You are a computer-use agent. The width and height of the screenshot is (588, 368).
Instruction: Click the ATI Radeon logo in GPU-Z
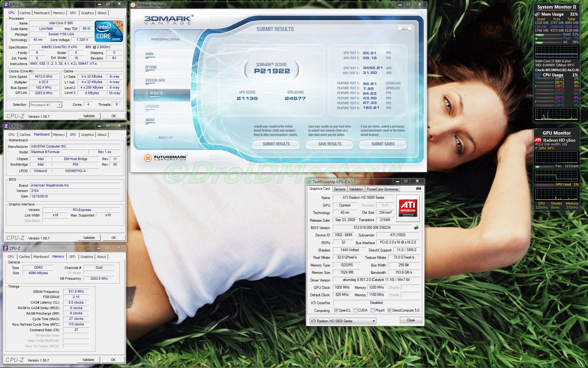point(408,208)
